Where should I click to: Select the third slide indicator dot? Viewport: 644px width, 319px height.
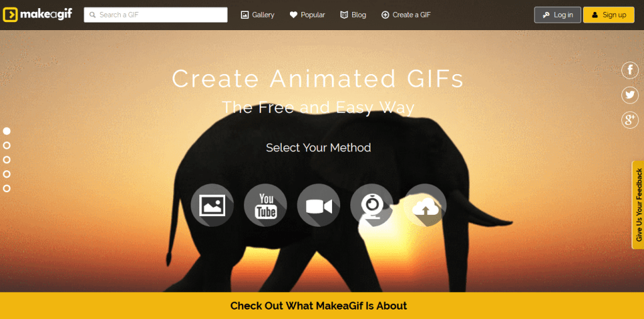[6, 160]
